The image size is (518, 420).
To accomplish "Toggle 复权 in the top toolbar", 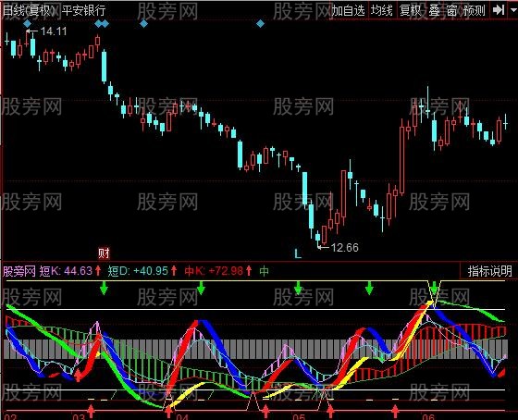I will click(411, 11).
